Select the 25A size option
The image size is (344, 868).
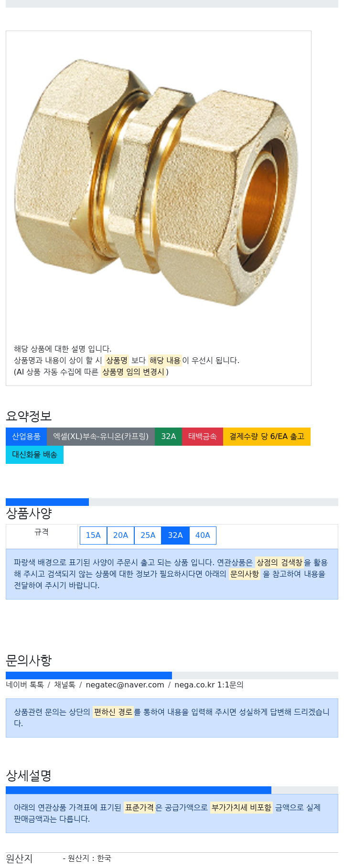click(x=148, y=536)
